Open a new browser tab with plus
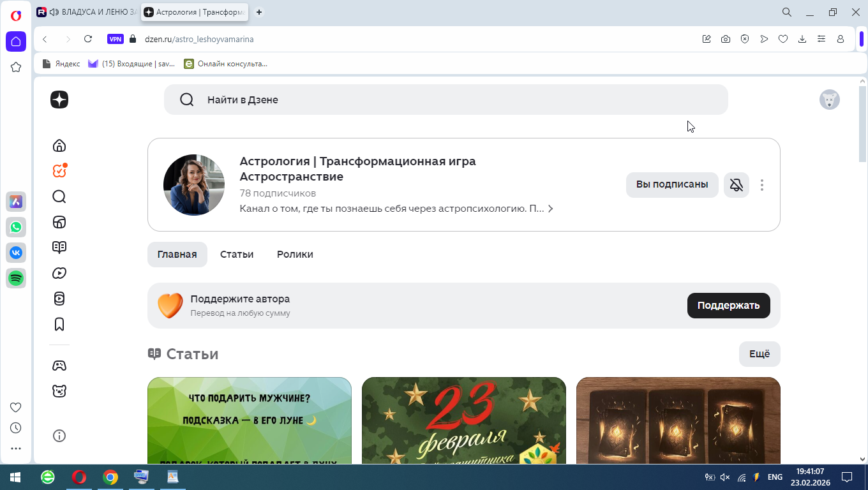The image size is (868, 490). [259, 12]
